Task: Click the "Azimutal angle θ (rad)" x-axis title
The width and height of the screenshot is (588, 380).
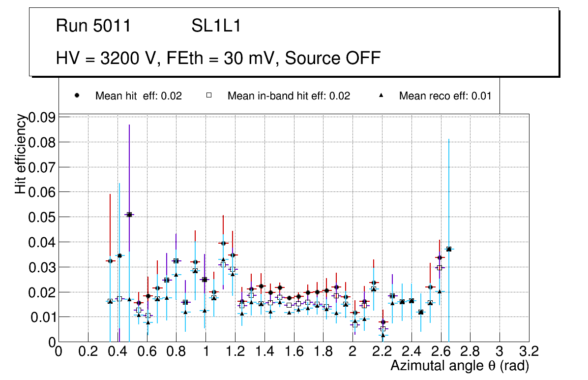Action: tap(459, 366)
